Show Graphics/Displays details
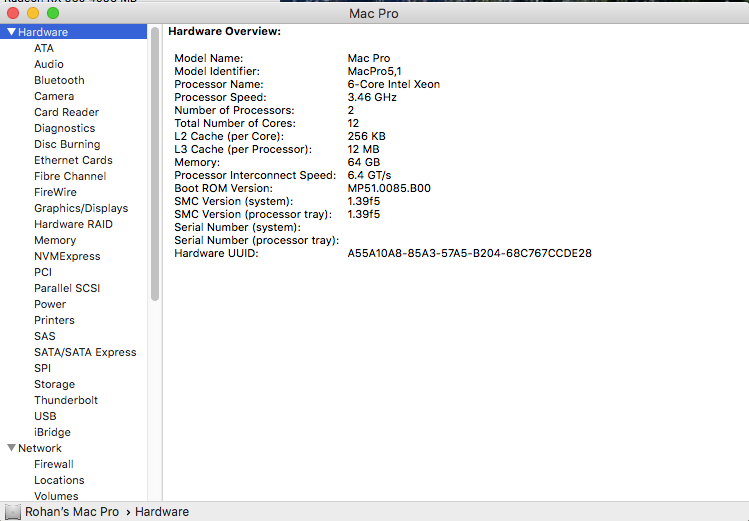Image resolution: width=749 pixels, height=521 pixels. pos(81,208)
